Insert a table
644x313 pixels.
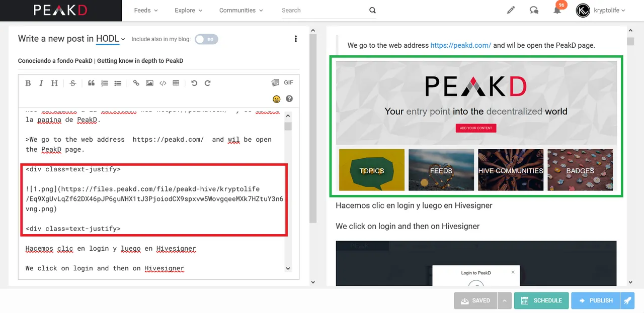(176, 83)
